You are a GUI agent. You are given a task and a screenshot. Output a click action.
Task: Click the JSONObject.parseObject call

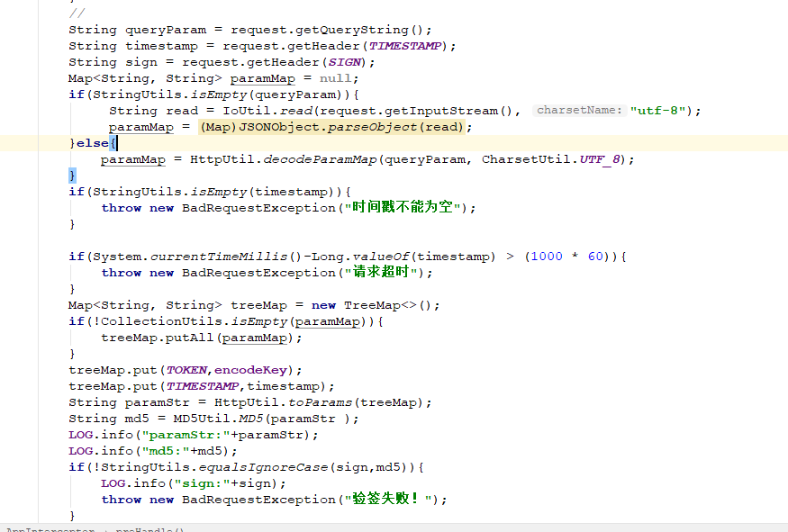coord(327,127)
